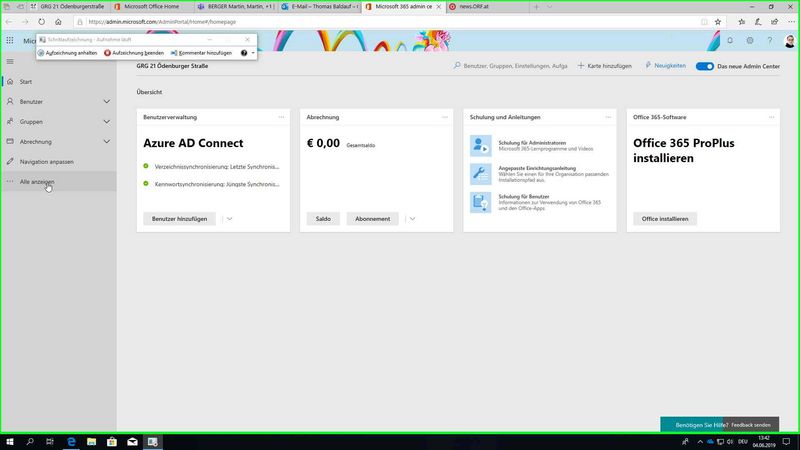800x450 pixels.
Task: Click the Angepasste Einrichtungsanleitung wrench icon
Action: pyautogui.click(x=481, y=174)
